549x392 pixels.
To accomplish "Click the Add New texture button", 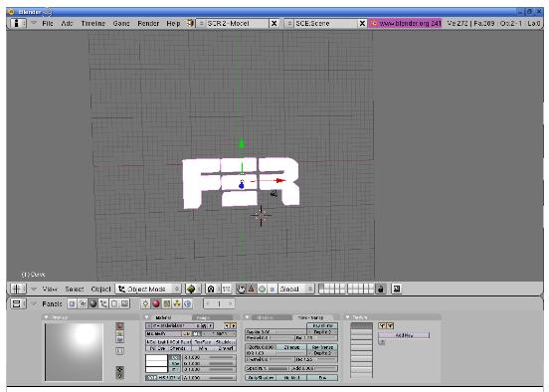I will point(404,335).
